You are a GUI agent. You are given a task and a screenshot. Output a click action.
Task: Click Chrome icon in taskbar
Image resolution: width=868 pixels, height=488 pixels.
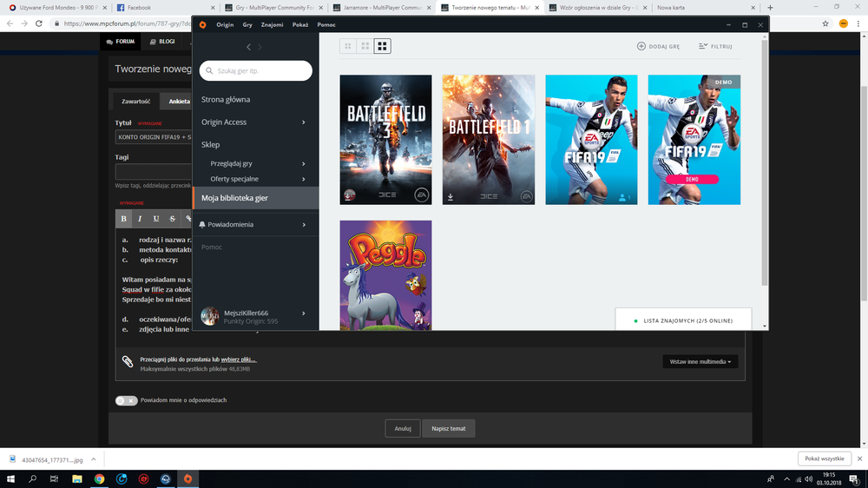click(99, 478)
